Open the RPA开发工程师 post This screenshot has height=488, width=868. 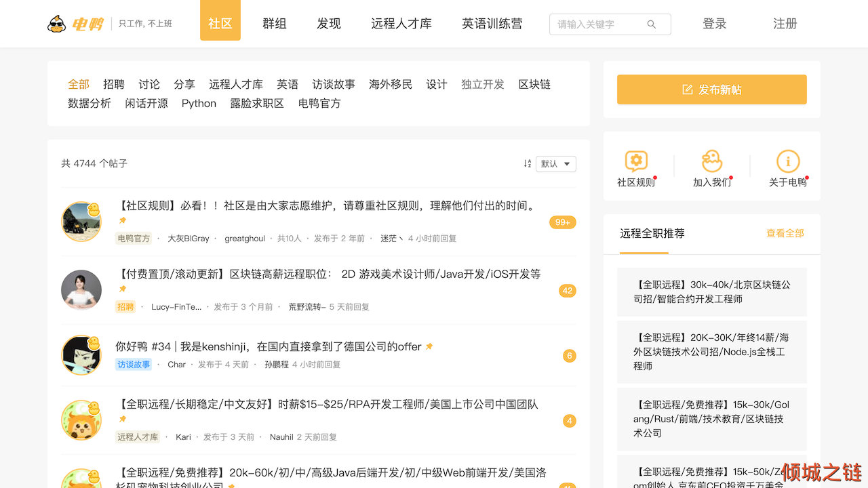pyautogui.click(x=328, y=405)
